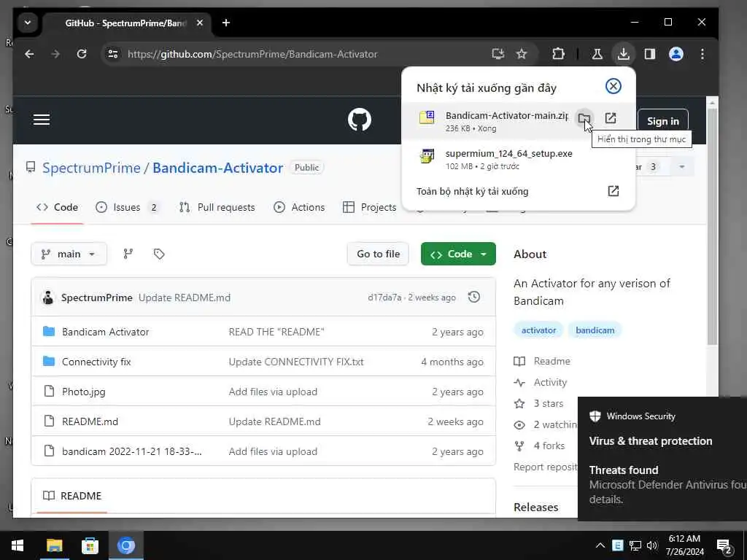Open File Explorer from taskbar

(54, 545)
